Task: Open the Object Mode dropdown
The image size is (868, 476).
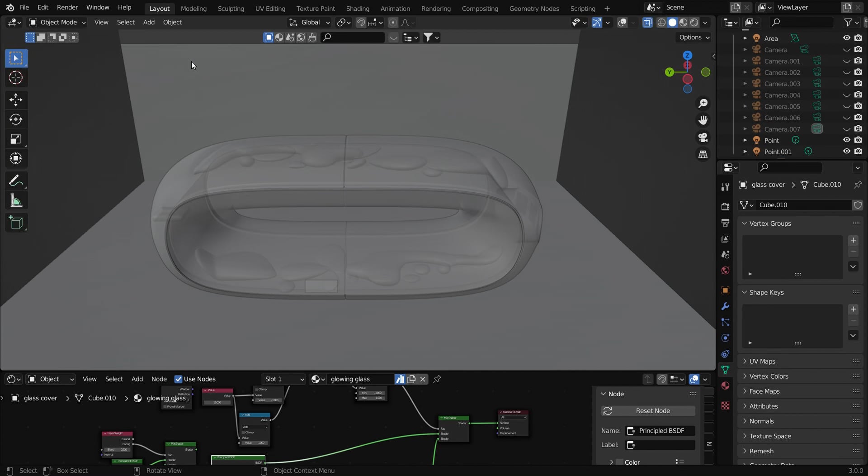Action: 57,22
